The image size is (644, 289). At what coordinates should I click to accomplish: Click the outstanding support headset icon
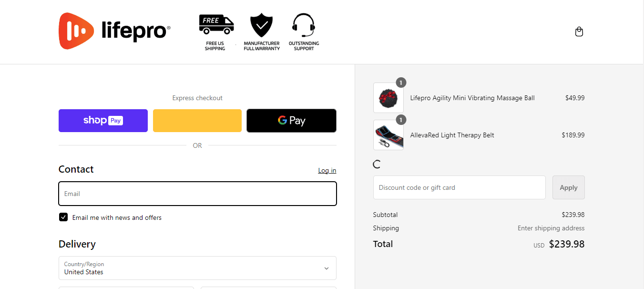point(304,25)
